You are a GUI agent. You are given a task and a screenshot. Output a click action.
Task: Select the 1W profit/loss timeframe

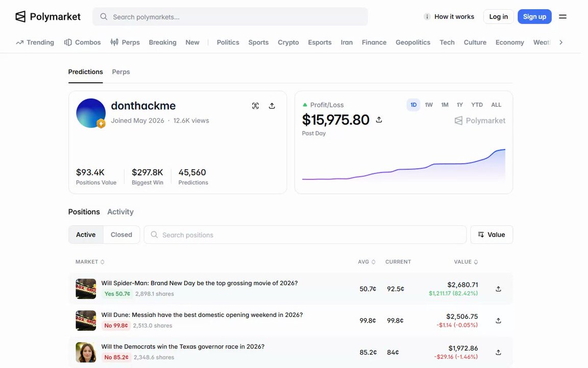(429, 105)
